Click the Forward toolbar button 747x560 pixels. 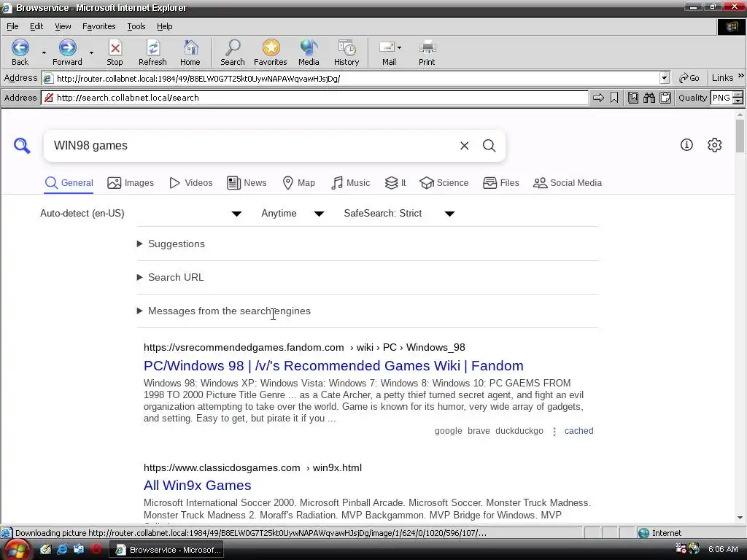pos(67,52)
